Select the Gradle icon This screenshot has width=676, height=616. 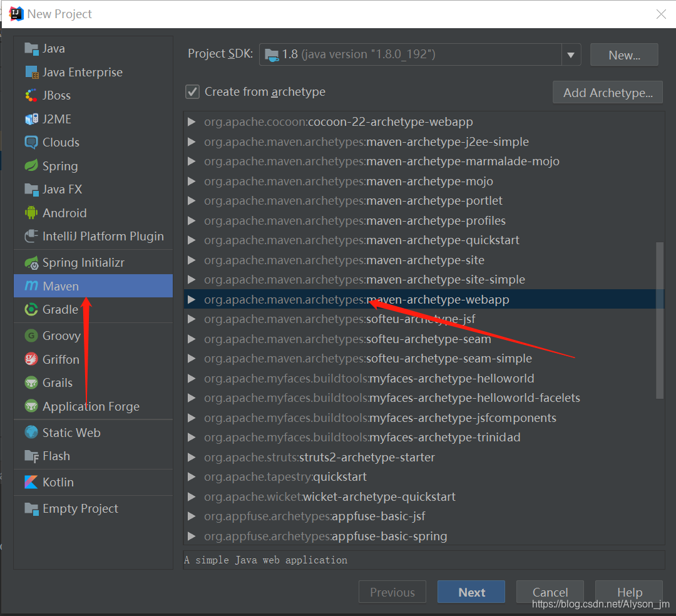(31, 309)
